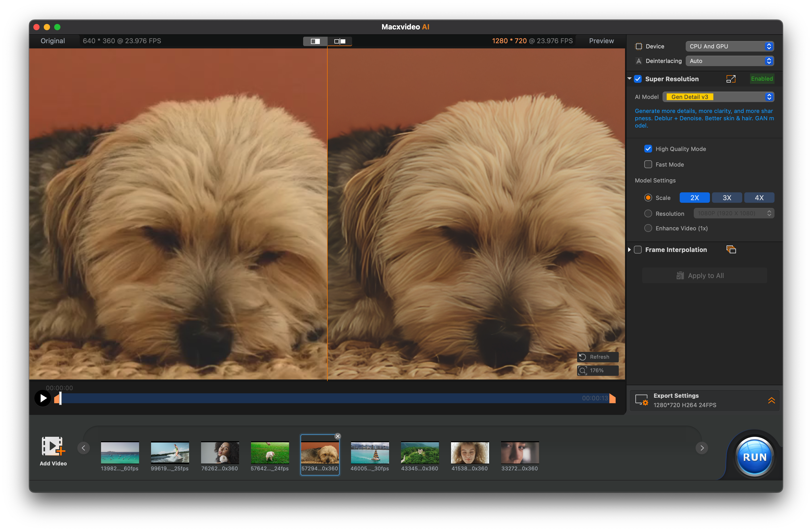Switch to side-by-side compare view icon
The image size is (812, 531).
pos(340,41)
